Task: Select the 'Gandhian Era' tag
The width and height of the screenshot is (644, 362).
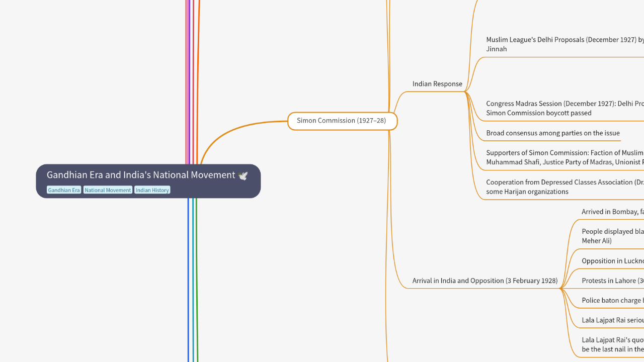Action: pos(63,190)
